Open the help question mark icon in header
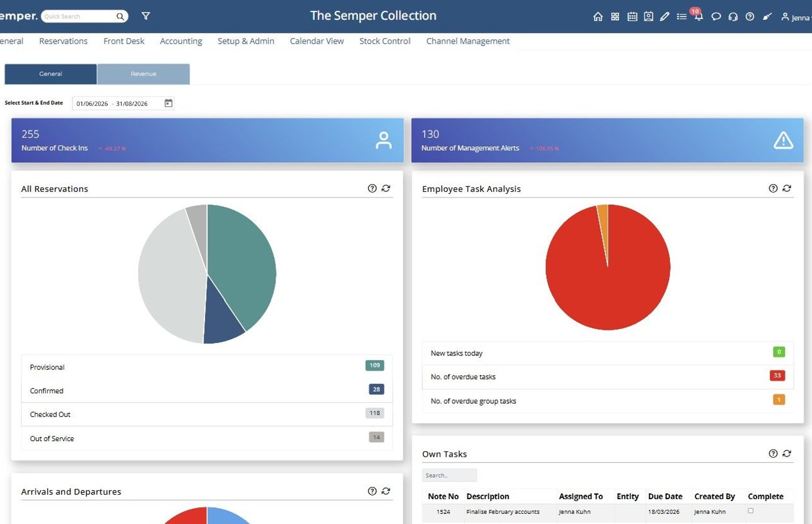The image size is (812, 524). coord(750,17)
